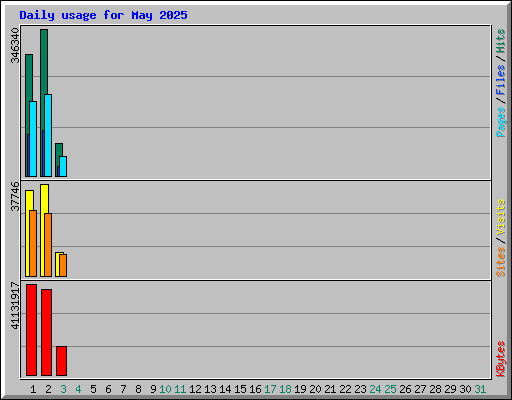Click day label 28 on the x-axis
Viewport: 512px width, 400px height.
pyautogui.click(x=435, y=389)
